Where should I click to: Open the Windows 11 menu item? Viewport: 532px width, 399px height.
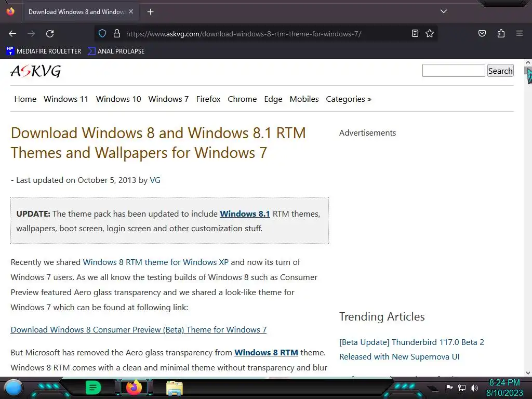pos(66,99)
